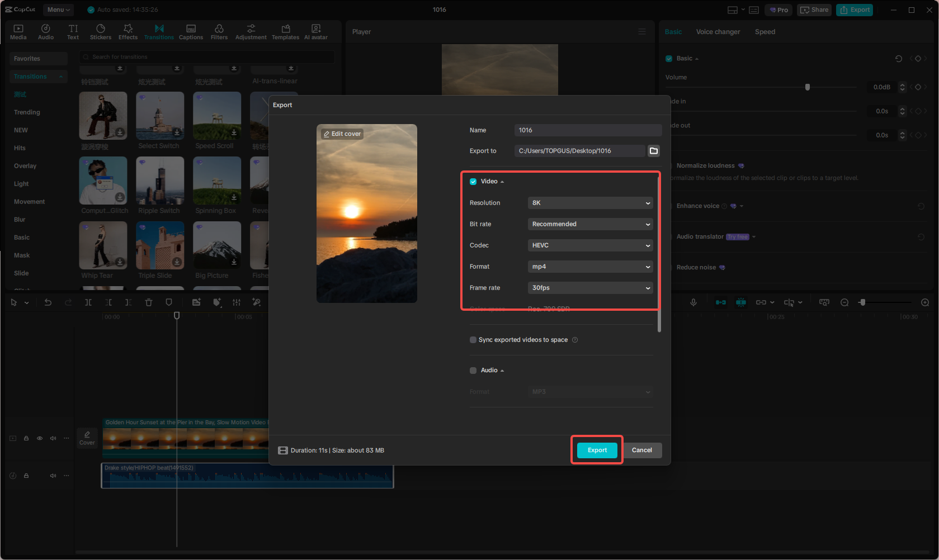The height and width of the screenshot is (560, 939).
Task: Split the clip at the playhead
Action: coord(88,302)
